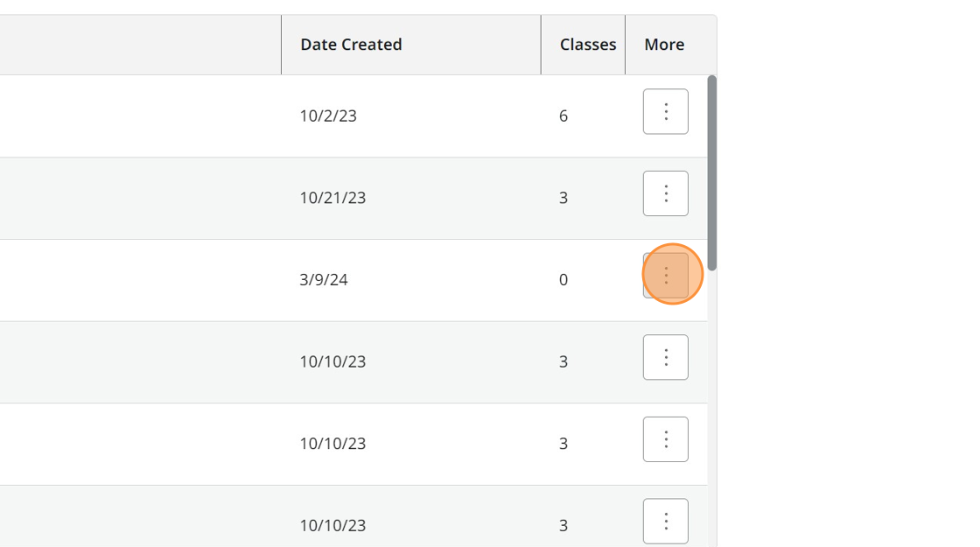Click the highlighted three-dot button for 3/9/24
The image size is (980, 547).
pos(665,276)
